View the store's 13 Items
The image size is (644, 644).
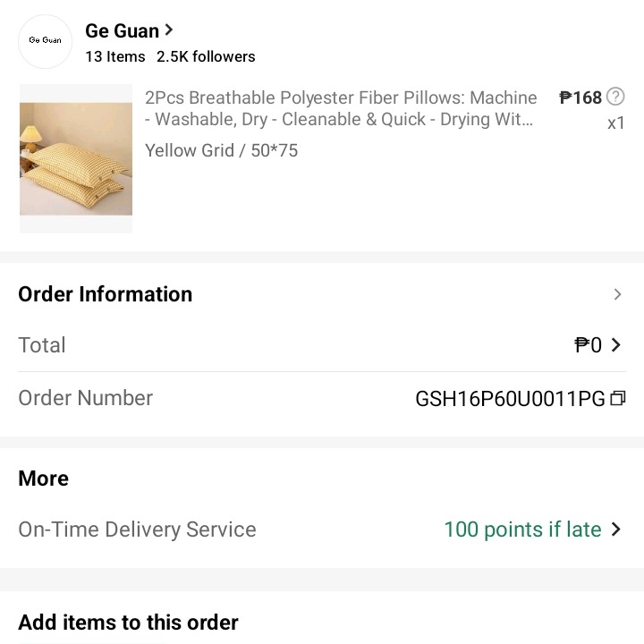114,56
